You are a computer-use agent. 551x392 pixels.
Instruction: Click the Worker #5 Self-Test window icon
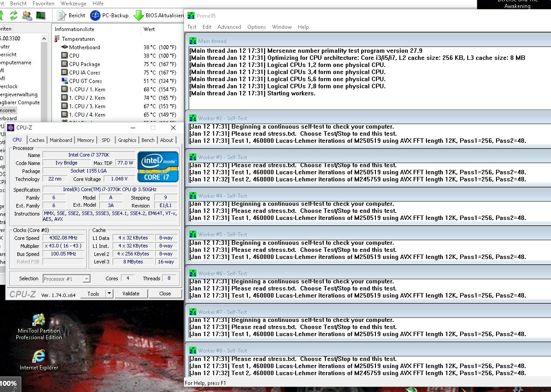tap(193, 235)
